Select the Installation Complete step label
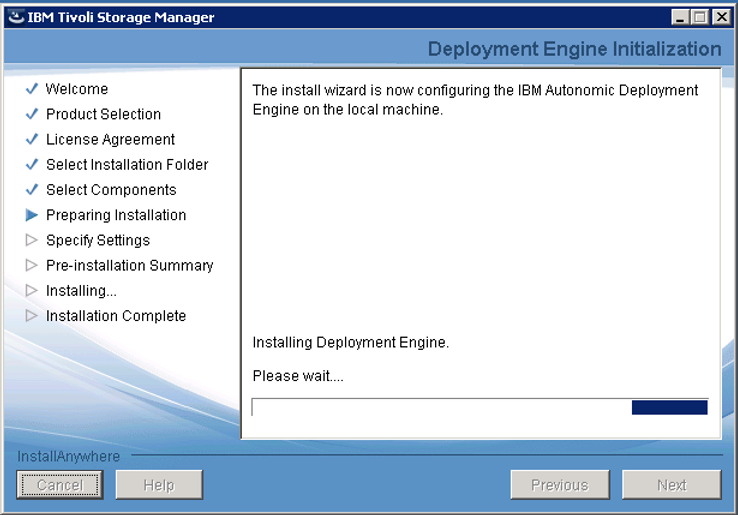Viewport: 738px width, 515px height. click(x=116, y=315)
